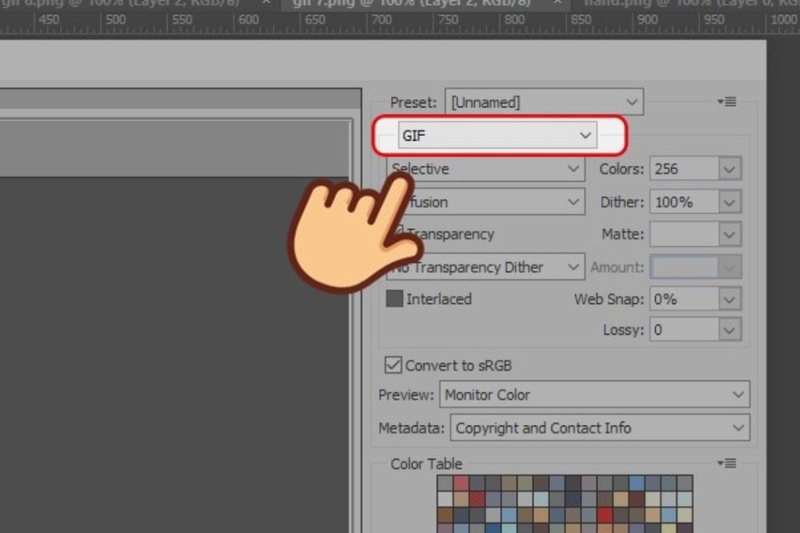Select the dark red swatch in Color Table second row
This screenshot has height=533, width=800.
coord(477,499)
